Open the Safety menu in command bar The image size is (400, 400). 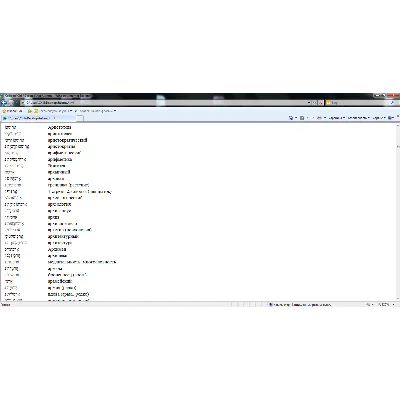[x=359, y=118]
